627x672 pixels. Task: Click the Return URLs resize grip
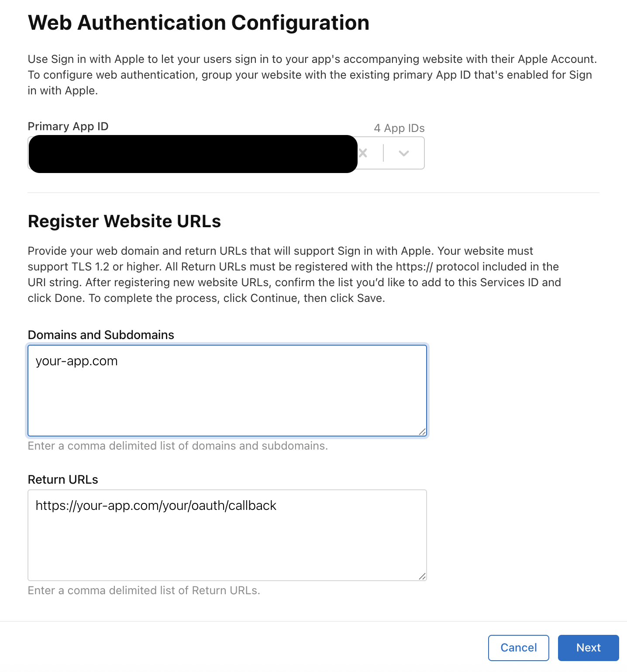coord(422,577)
